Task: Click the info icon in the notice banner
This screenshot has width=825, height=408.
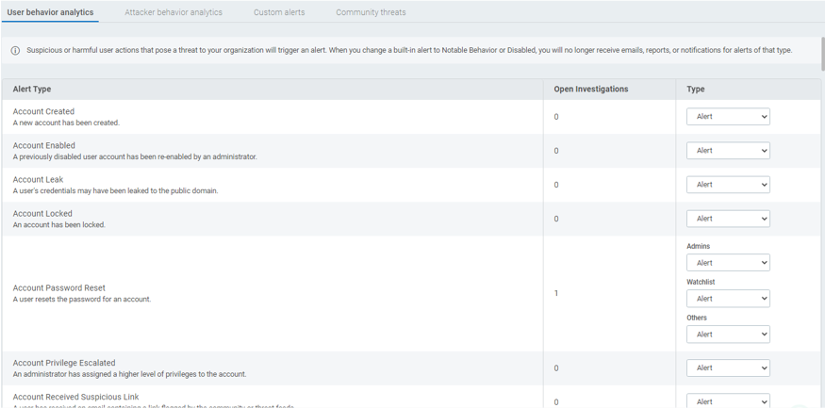Action: click(x=16, y=51)
